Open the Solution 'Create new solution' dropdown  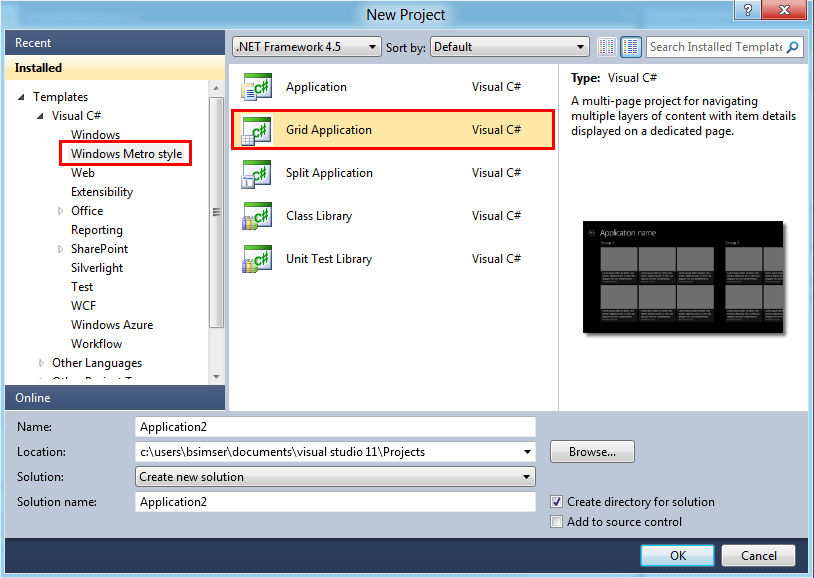click(x=335, y=477)
